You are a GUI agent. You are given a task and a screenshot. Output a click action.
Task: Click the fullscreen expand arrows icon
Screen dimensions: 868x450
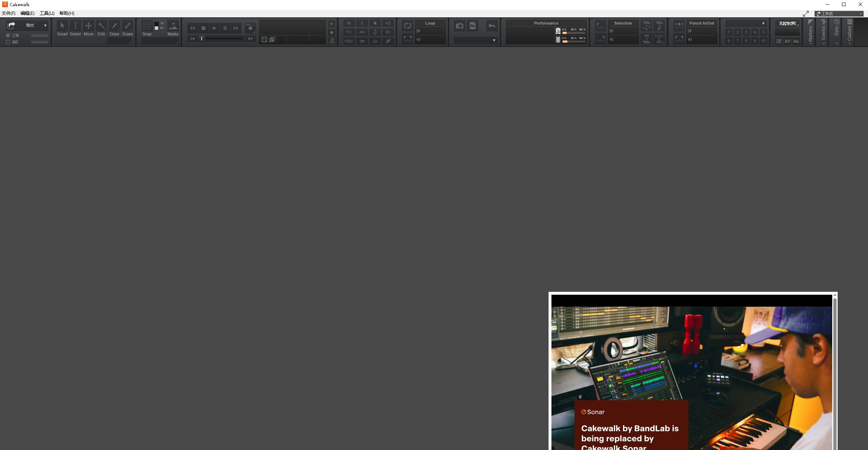point(806,14)
